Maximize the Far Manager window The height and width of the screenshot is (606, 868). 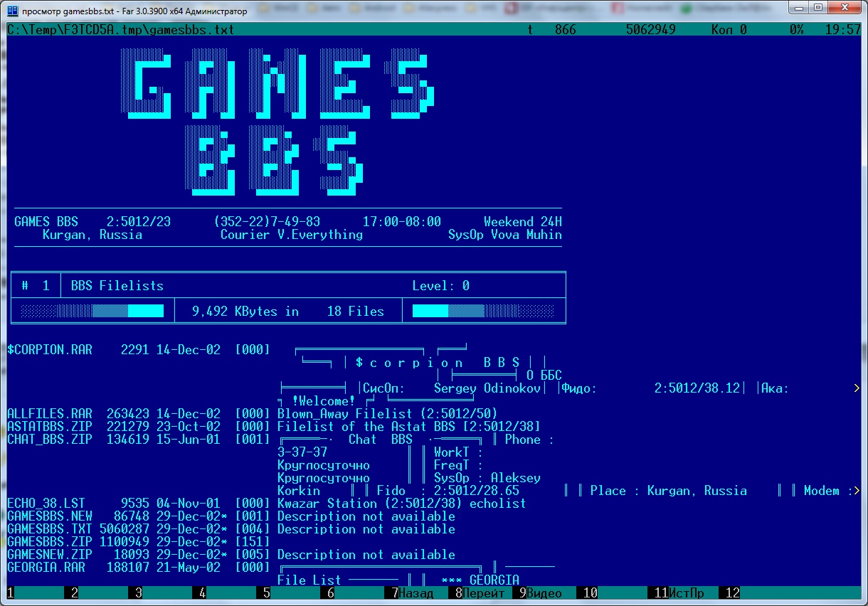tap(817, 9)
